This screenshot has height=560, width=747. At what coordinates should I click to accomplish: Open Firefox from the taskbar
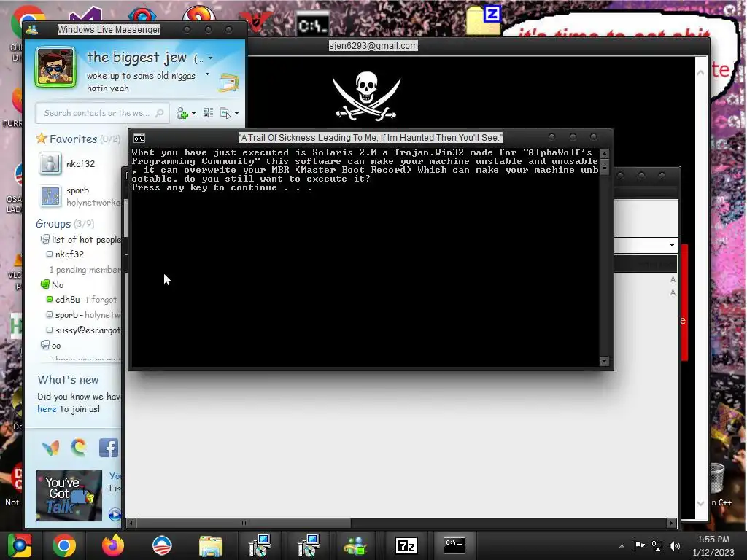click(x=113, y=545)
